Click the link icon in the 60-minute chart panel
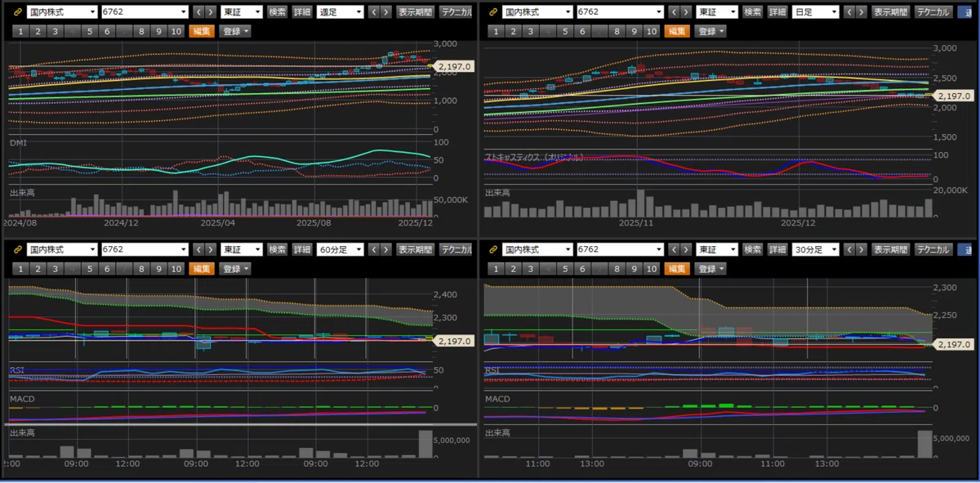 point(17,249)
